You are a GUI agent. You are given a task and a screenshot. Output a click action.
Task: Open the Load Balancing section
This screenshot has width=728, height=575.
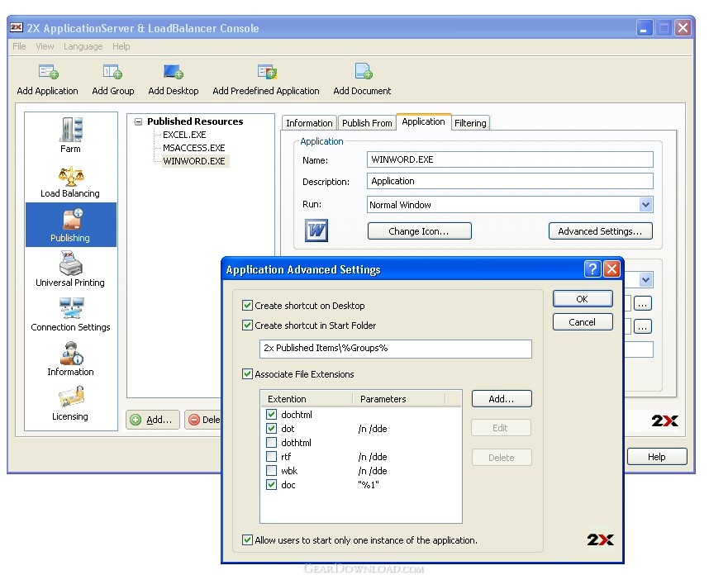[x=70, y=182]
